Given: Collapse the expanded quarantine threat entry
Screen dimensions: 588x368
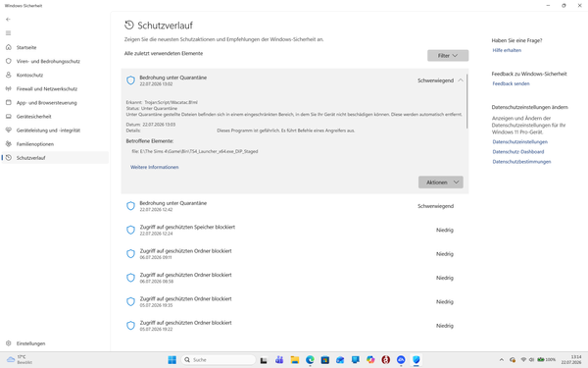Looking at the screenshot, I should pyautogui.click(x=461, y=80).
